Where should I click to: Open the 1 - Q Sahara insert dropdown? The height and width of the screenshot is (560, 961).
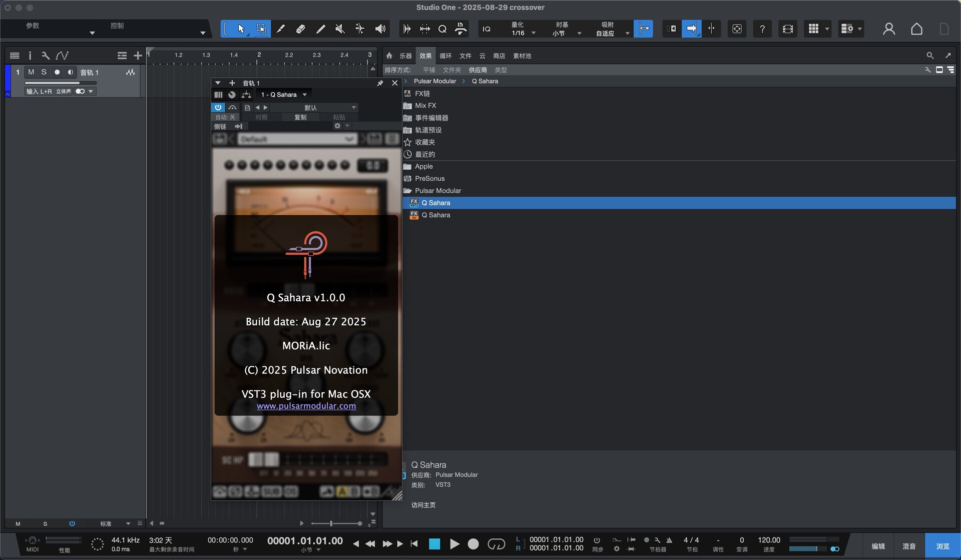pos(283,95)
